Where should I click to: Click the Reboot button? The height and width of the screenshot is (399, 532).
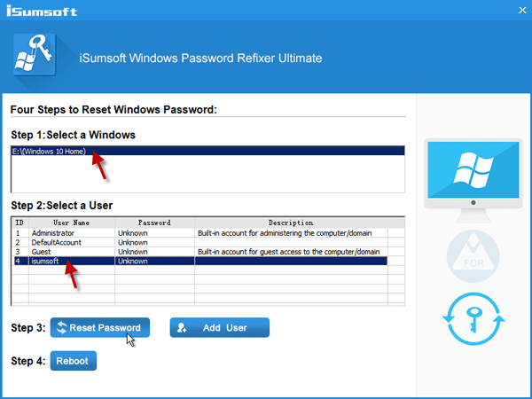74,361
